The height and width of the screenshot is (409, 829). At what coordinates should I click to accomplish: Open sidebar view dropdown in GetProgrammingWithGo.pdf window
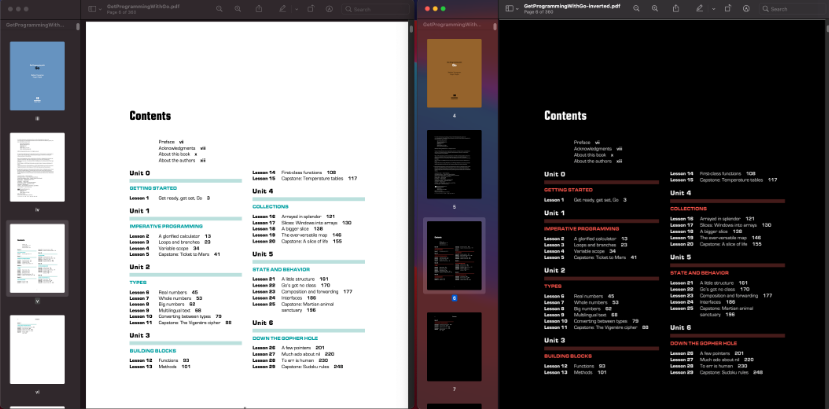(x=99, y=9)
